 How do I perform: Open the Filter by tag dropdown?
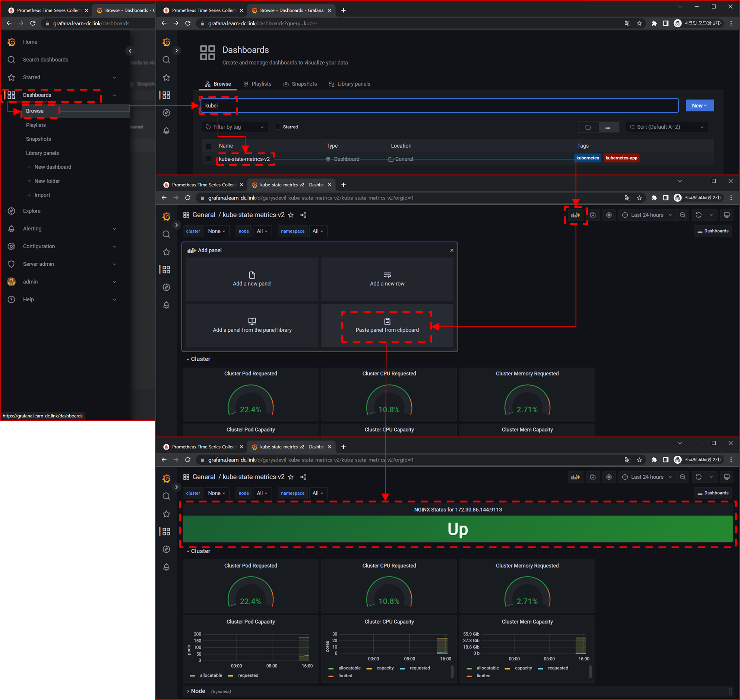[x=235, y=127]
